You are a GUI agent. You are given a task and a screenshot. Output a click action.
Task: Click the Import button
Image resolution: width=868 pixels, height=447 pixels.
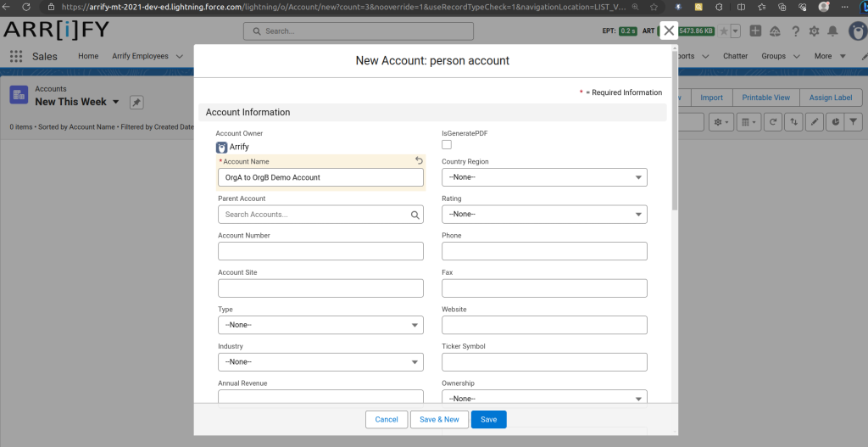(x=711, y=98)
